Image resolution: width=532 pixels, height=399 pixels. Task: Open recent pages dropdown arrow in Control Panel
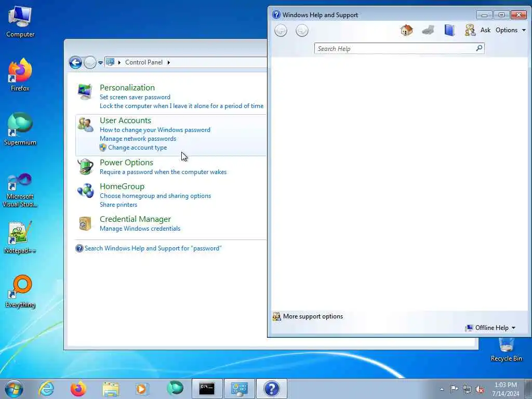[x=100, y=63]
